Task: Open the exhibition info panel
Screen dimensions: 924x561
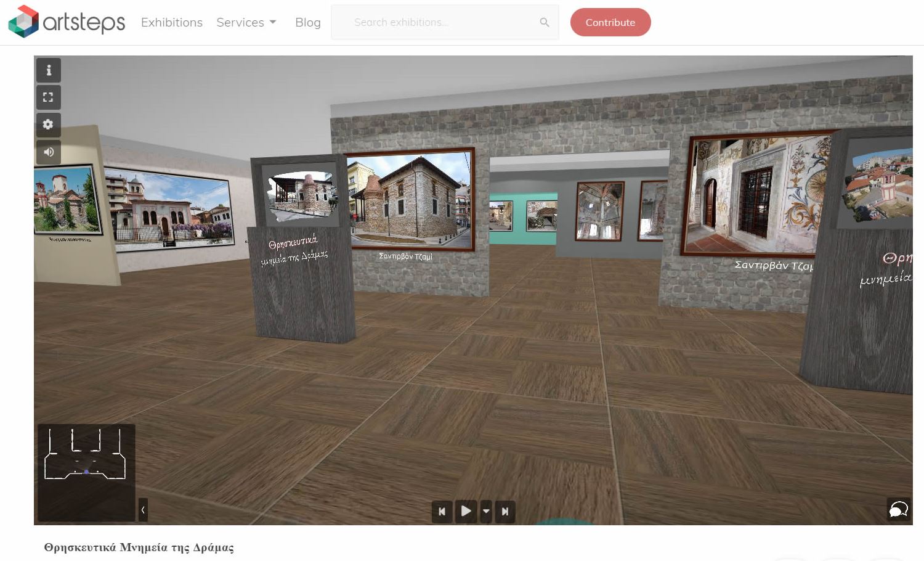Action: click(x=49, y=70)
